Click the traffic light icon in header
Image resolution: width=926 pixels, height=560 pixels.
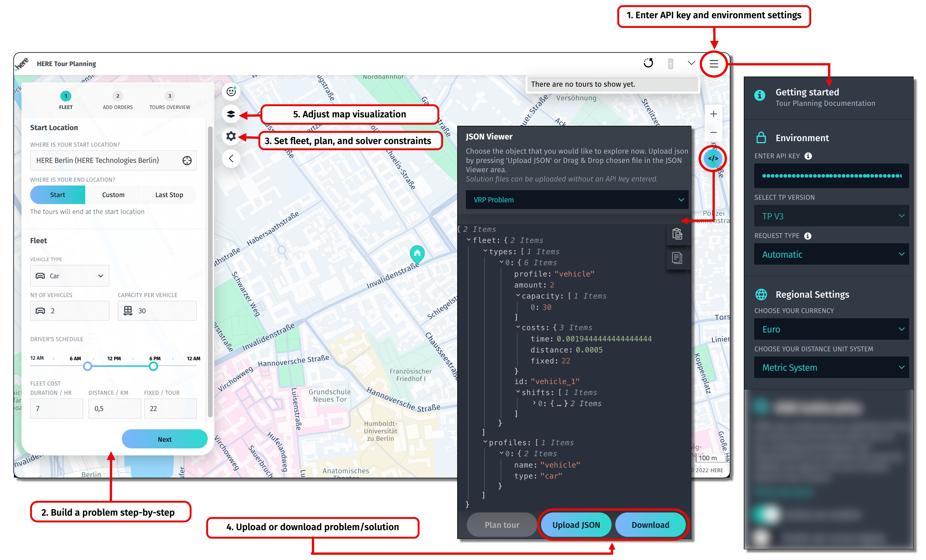670,63
